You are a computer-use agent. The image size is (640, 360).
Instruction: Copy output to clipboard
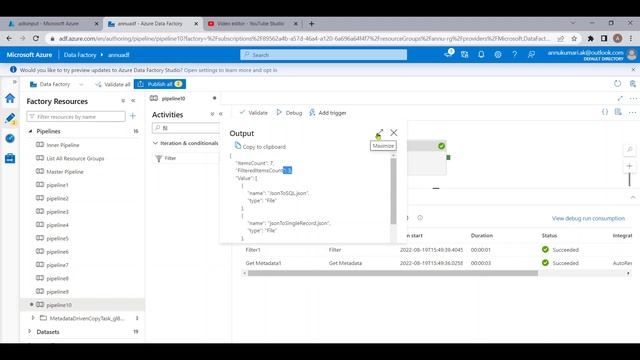point(260,146)
